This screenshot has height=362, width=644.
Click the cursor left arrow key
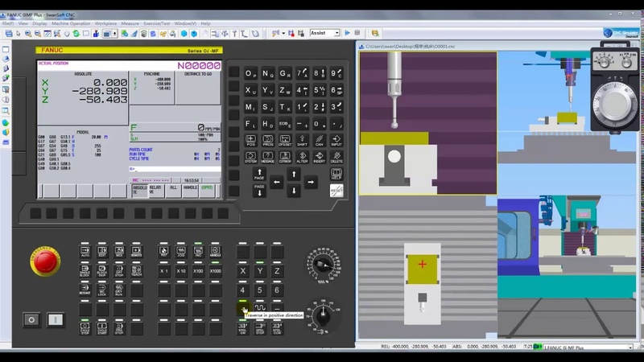click(276, 183)
